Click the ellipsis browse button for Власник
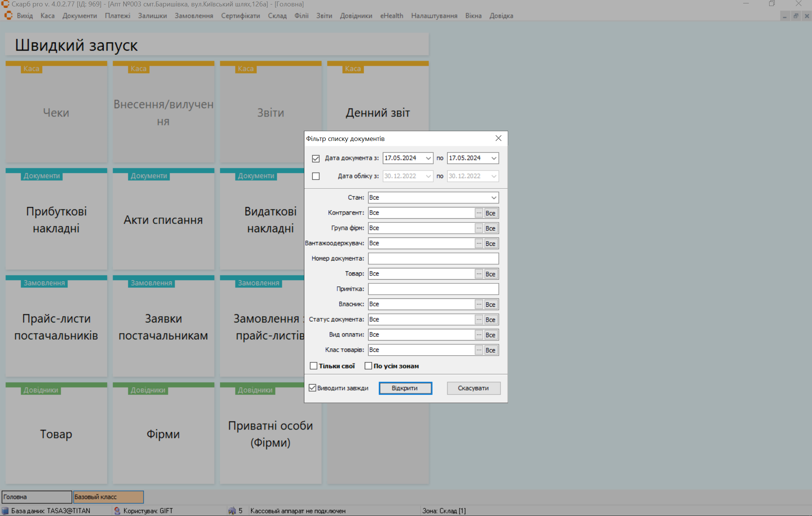The height and width of the screenshot is (516, 812). coord(478,304)
